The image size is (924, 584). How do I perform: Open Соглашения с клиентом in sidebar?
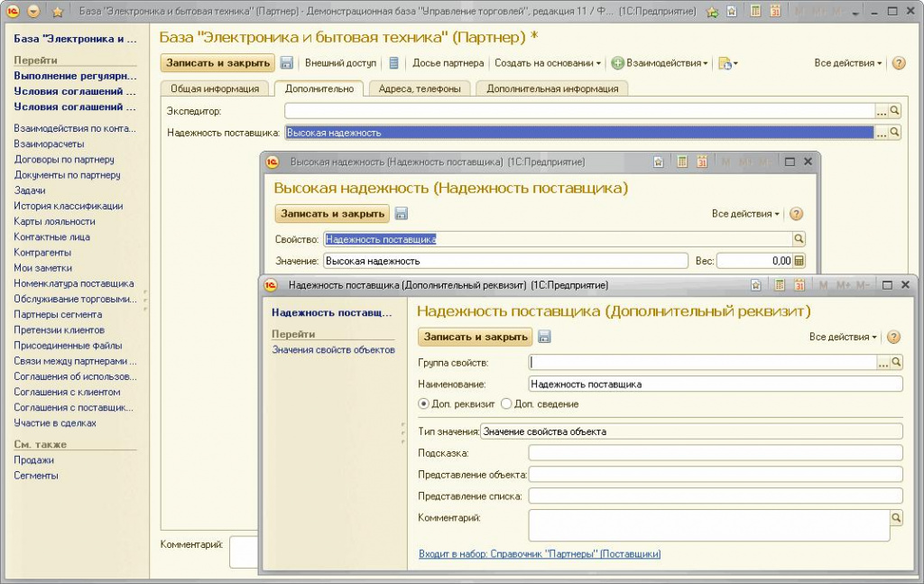tap(67, 392)
